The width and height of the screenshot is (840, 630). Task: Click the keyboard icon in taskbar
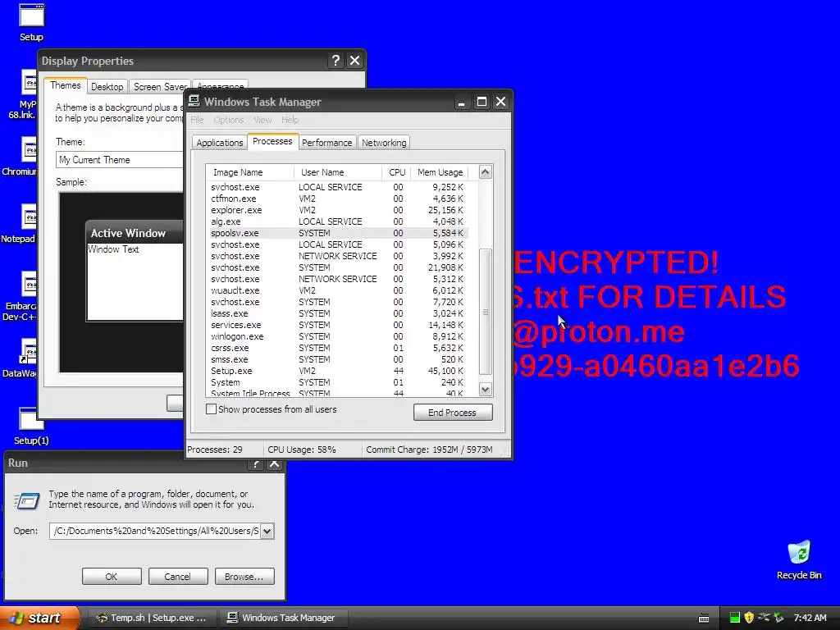click(x=704, y=619)
